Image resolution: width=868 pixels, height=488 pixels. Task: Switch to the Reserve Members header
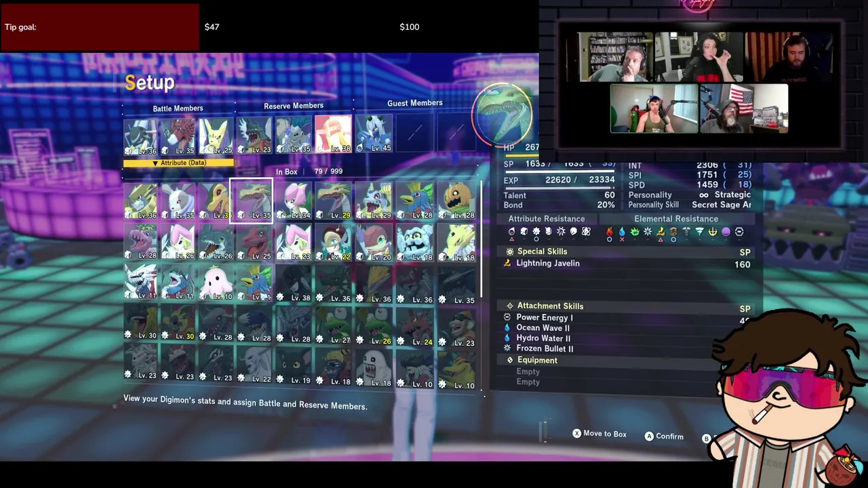click(x=294, y=106)
